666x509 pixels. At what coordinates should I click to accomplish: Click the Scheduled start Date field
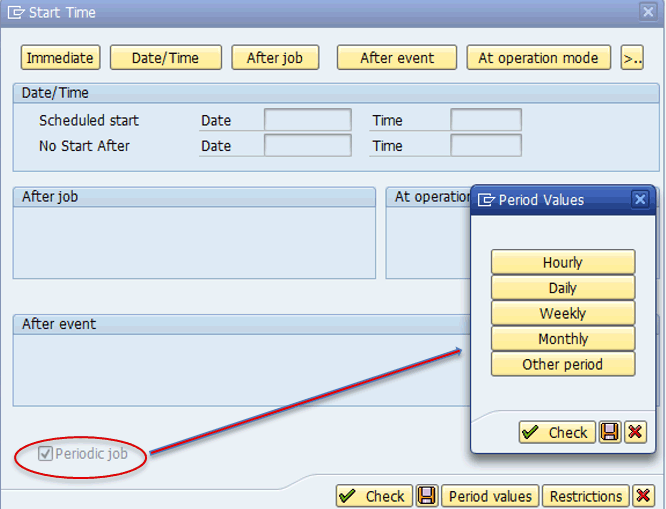[308, 120]
